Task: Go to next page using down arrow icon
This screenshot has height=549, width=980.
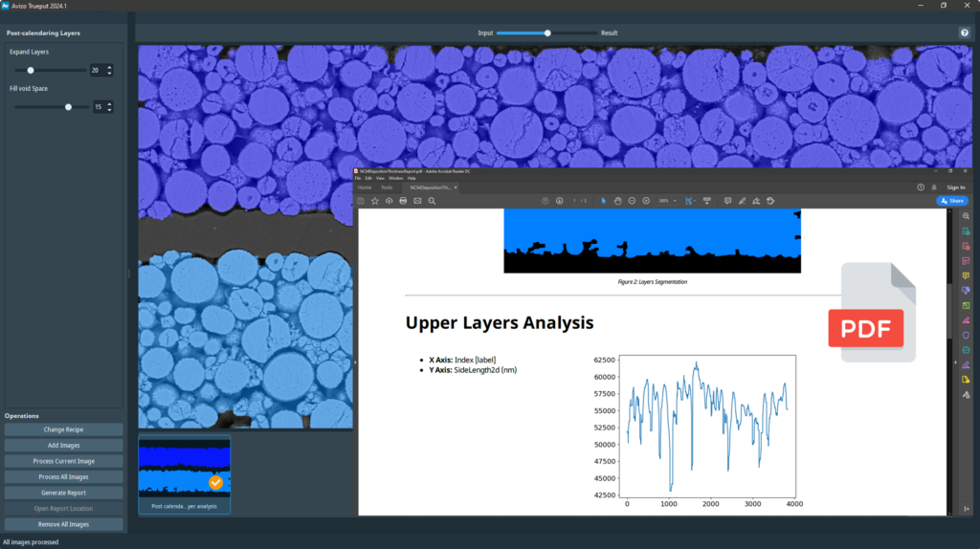Action: click(x=558, y=201)
